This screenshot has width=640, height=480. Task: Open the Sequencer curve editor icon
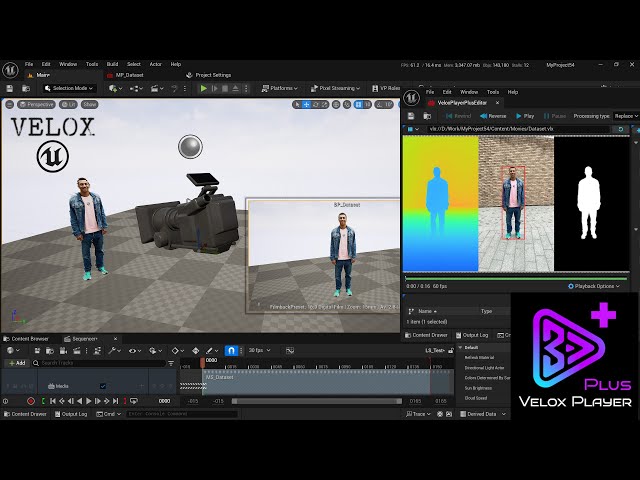tap(290, 351)
